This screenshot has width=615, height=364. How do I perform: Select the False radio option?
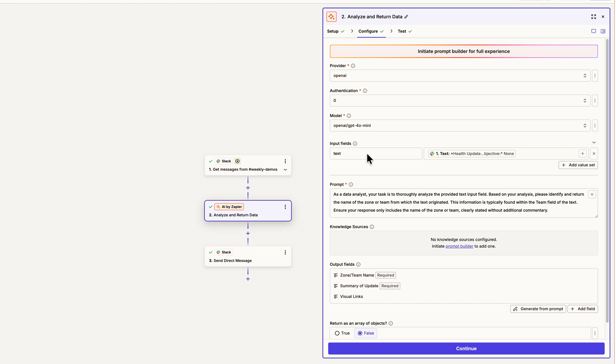coord(360,333)
